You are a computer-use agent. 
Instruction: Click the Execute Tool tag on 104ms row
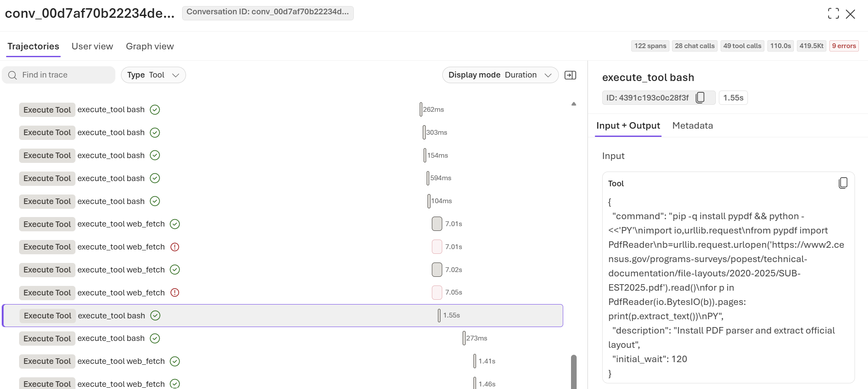(x=47, y=201)
